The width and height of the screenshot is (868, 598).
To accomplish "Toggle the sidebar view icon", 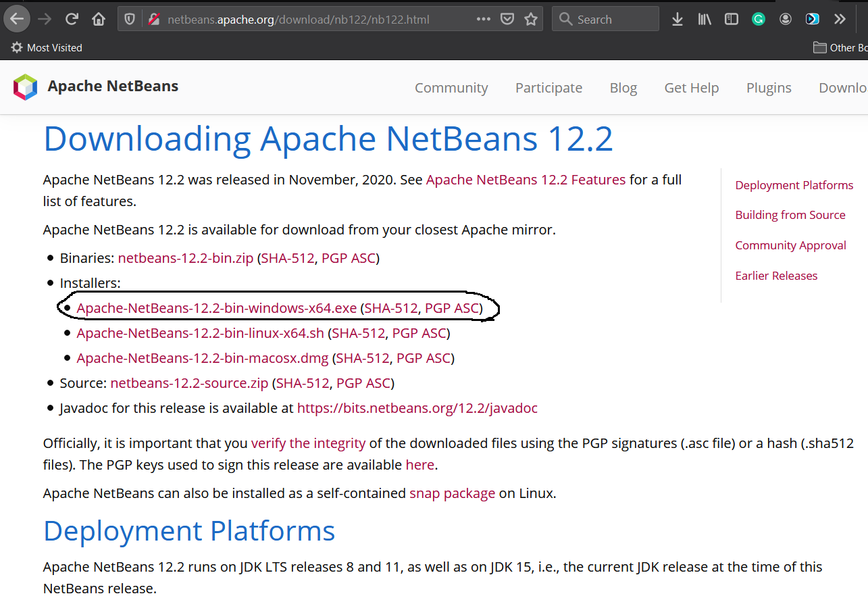I will (732, 19).
